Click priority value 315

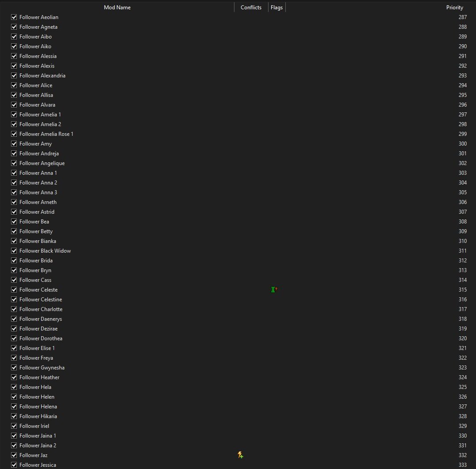462,290
